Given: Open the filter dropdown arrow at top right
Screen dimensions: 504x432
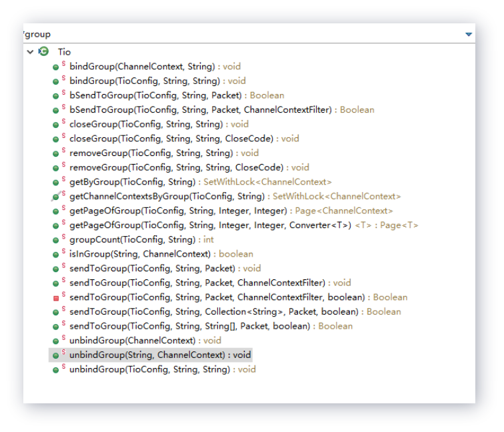Looking at the screenshot, I should point(469,34).
